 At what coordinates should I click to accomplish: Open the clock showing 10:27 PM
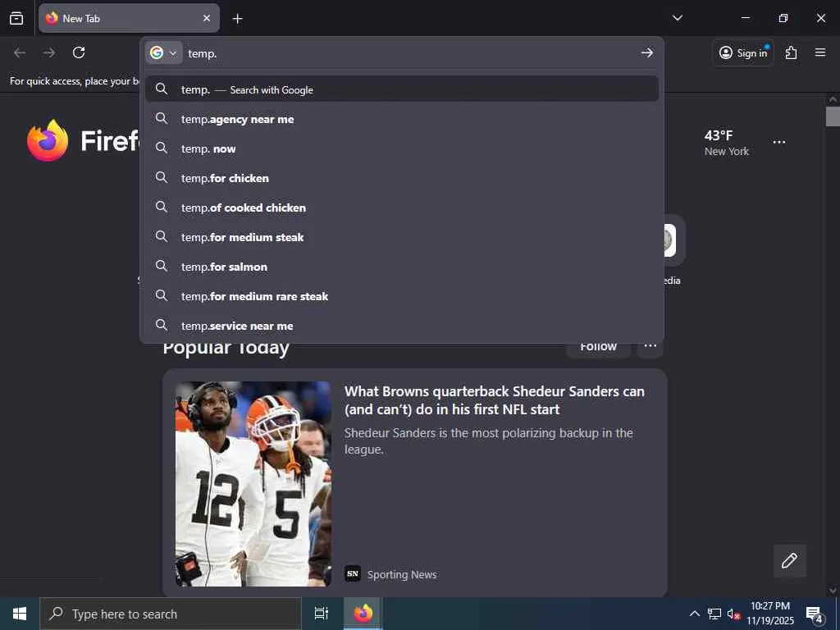(x=769, y=614)
